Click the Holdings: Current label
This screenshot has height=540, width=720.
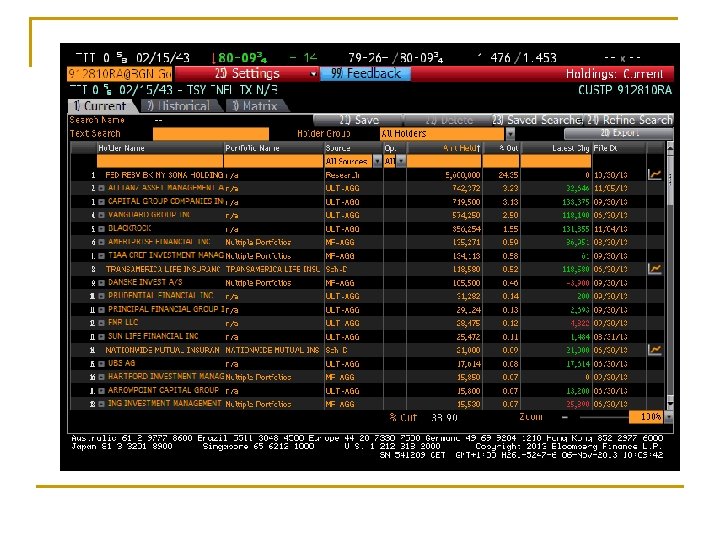tap(614, 74)
